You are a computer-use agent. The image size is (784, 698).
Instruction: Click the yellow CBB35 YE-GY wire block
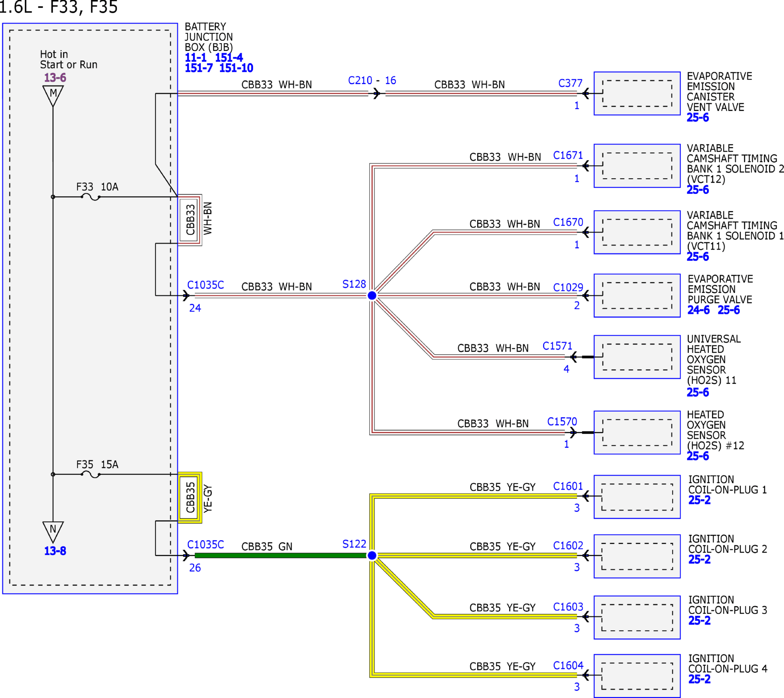[190, 497]
